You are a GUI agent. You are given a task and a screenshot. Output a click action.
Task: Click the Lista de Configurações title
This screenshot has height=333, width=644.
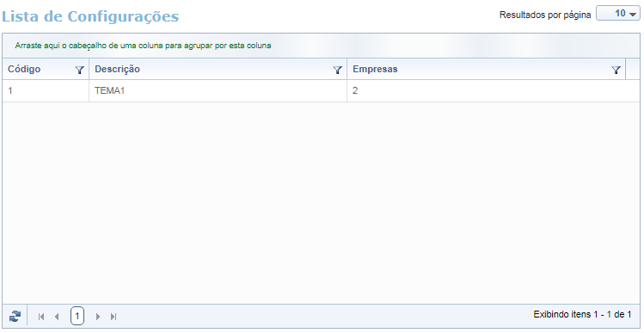[90, 16]
